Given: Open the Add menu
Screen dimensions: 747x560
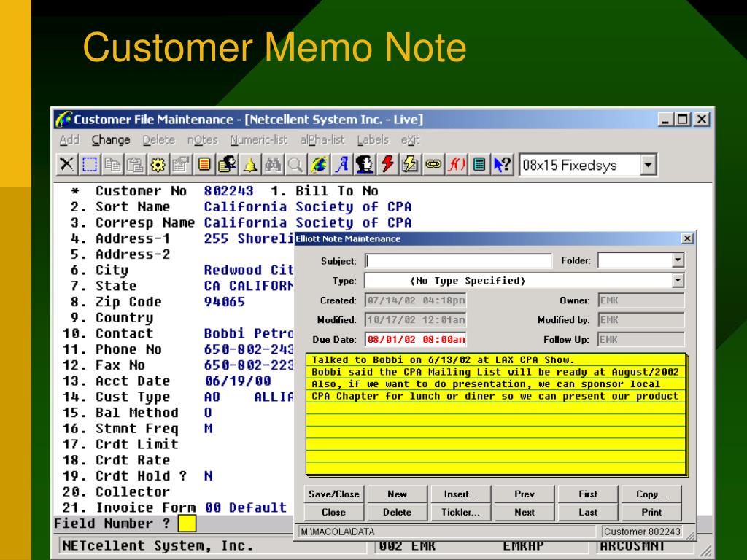Looking at the screenshot, I should [x=69, y=139].
